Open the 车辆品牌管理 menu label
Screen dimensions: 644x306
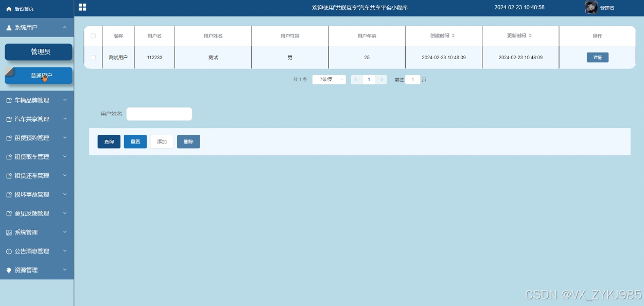tap(32, 100)
